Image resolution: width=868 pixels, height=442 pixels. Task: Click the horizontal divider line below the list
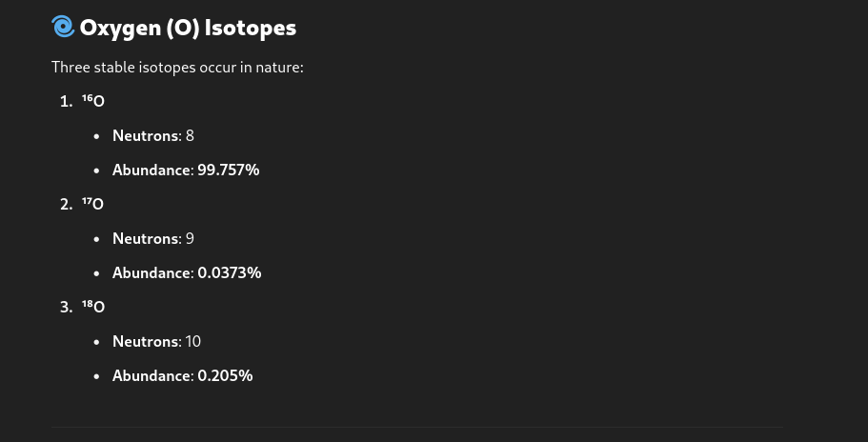[x=416, y=427]
